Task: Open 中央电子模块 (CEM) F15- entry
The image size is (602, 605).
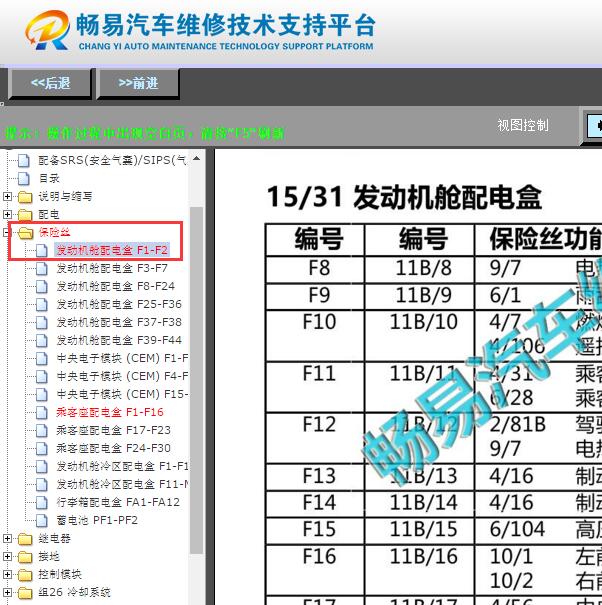Action: tap(122, 394)
